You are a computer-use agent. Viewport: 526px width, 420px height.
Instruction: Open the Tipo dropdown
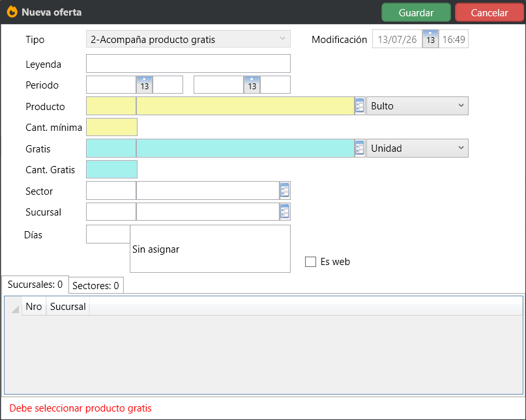click(x=188, y=39)
